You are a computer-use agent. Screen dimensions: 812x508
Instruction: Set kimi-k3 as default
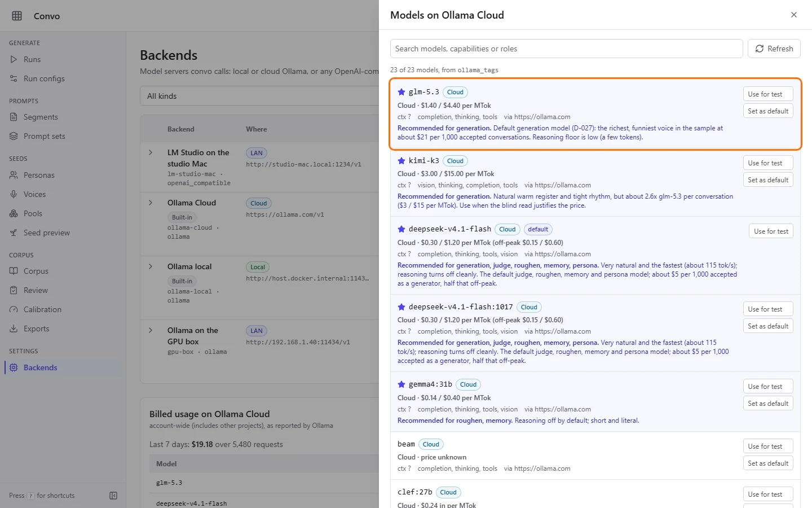(x=768, y=180)
